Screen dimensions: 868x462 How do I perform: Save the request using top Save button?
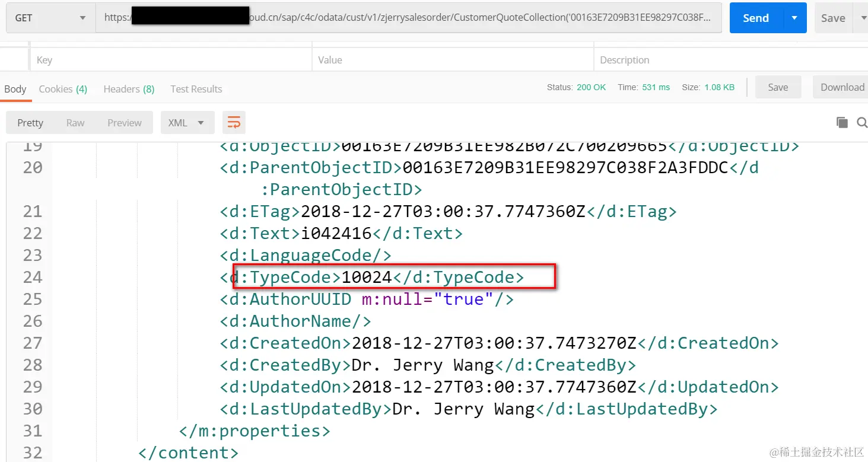(x=833, y=18)
